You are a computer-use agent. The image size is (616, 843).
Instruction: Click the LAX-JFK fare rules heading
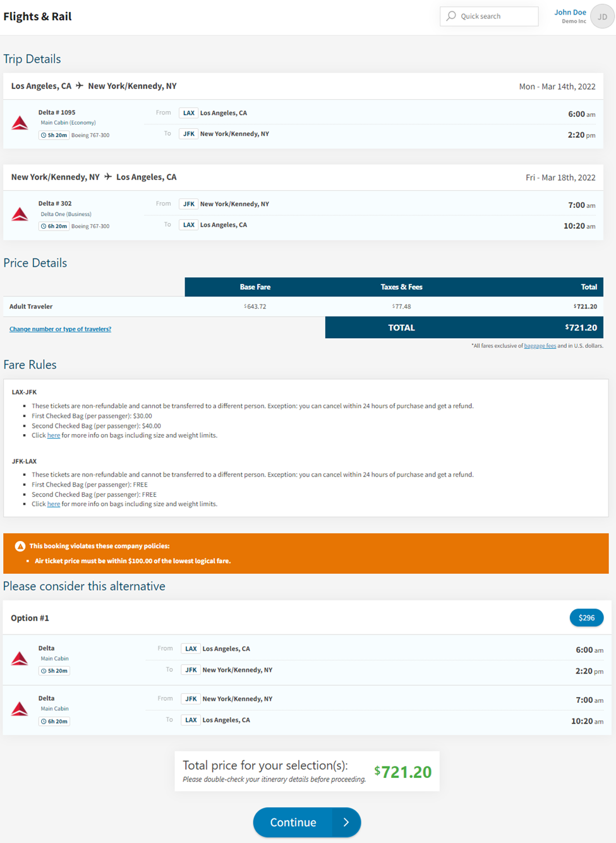[x=24, y=392]
